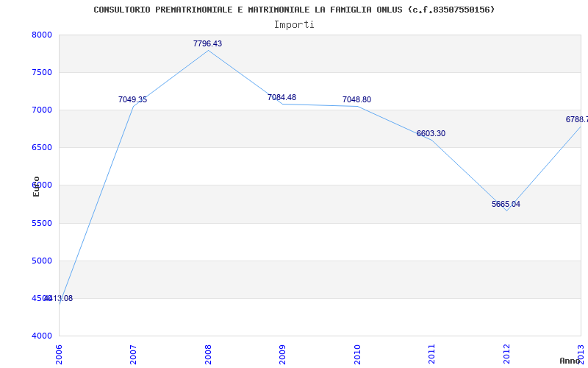Click the 7049.35 data label
This screenshot has height=368, width=588.
[133, 99]
